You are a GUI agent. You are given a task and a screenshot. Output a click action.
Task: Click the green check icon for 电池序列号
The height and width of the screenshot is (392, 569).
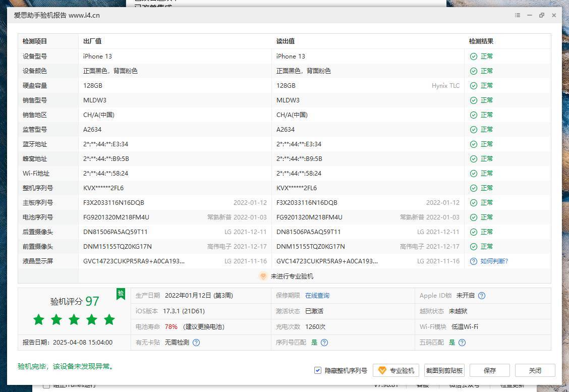coord(474,217)
